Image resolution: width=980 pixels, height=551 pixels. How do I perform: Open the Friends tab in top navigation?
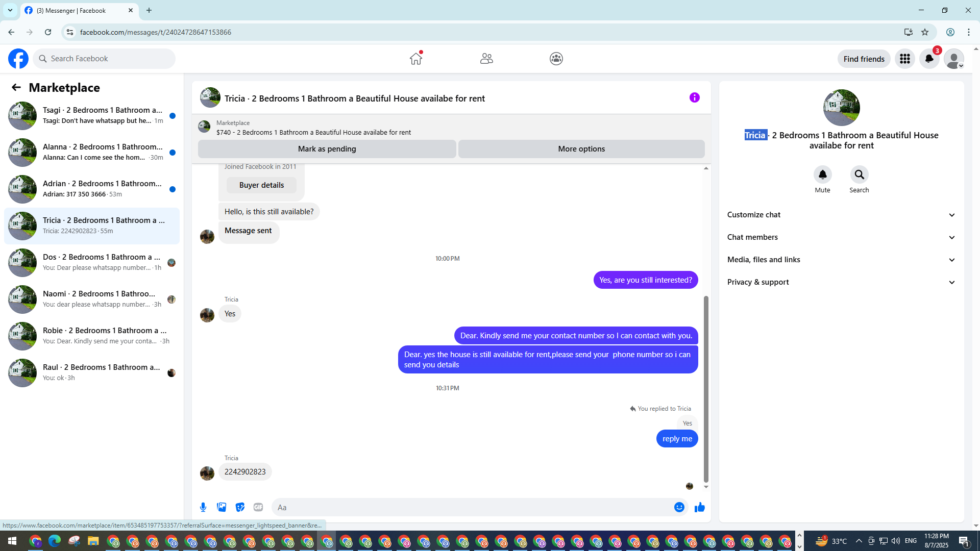(486, 59)
